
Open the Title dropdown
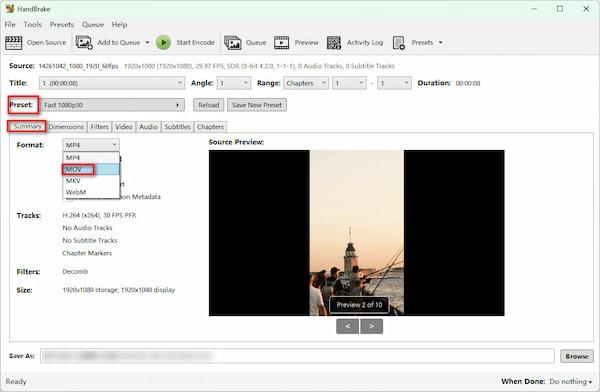112,83
